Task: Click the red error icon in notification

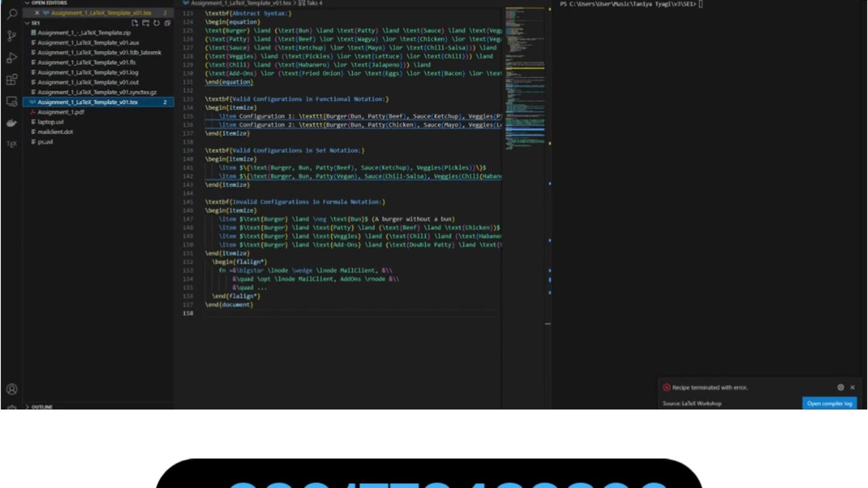Action: click(x=666, y=388)
